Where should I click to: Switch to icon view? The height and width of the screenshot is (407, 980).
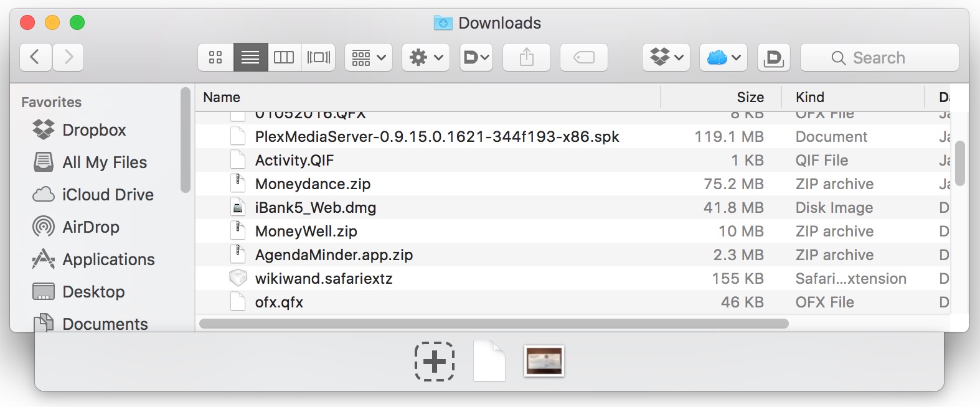pos(215,57)
